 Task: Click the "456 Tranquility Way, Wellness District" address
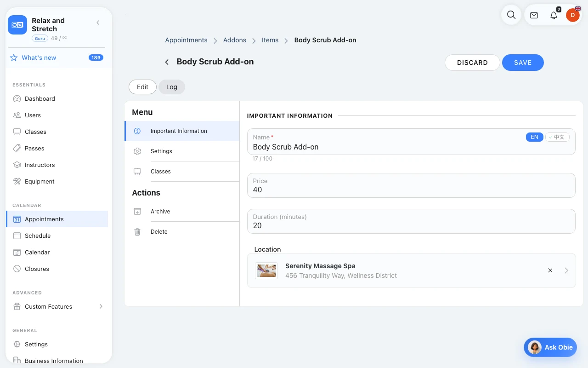(341, 276)
